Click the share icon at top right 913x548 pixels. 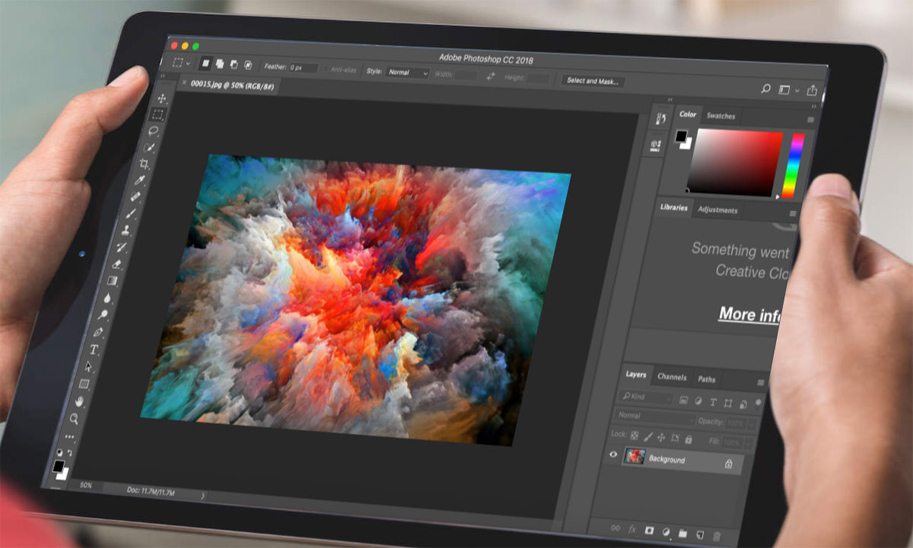[x=811, y=91]
